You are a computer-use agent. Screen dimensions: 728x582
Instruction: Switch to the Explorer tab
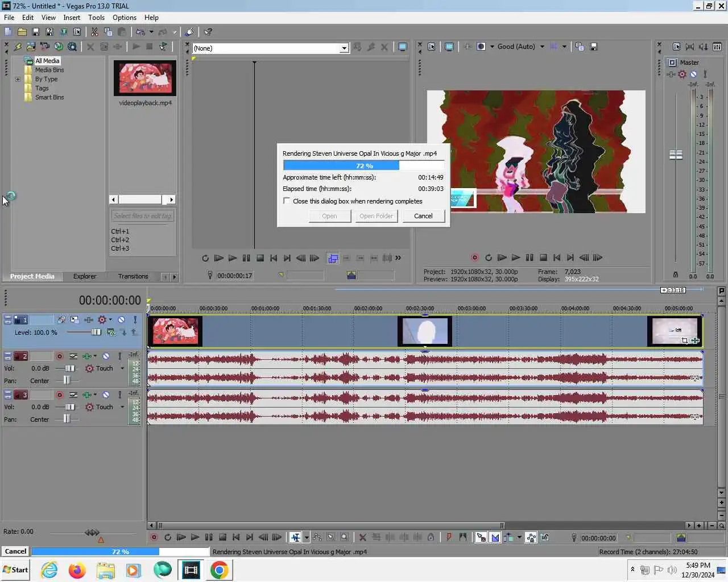coord(85,276)
